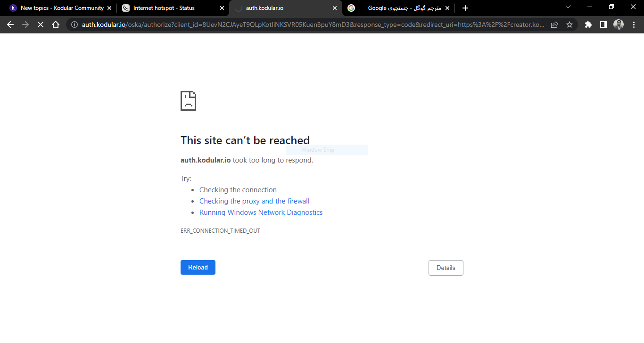This screenshot has width=644, height=343.
Task: Stop loading the page
Action: click(41, 24)
